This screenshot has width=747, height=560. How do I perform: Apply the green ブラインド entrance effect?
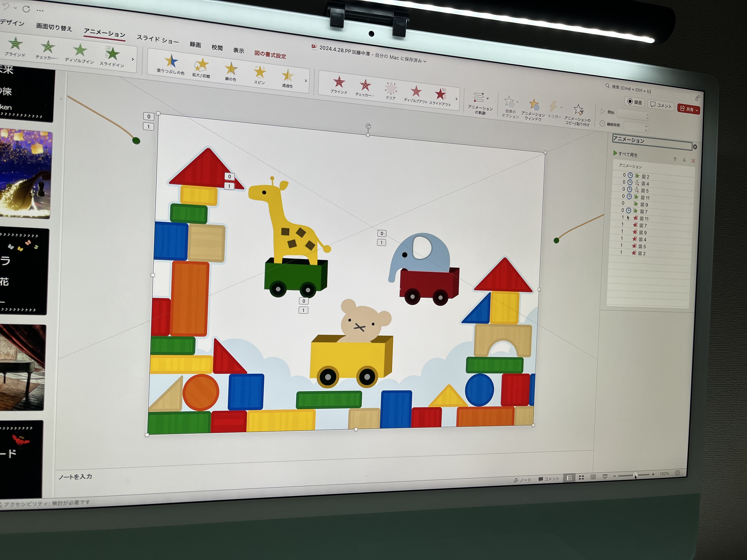pos(15,47)
